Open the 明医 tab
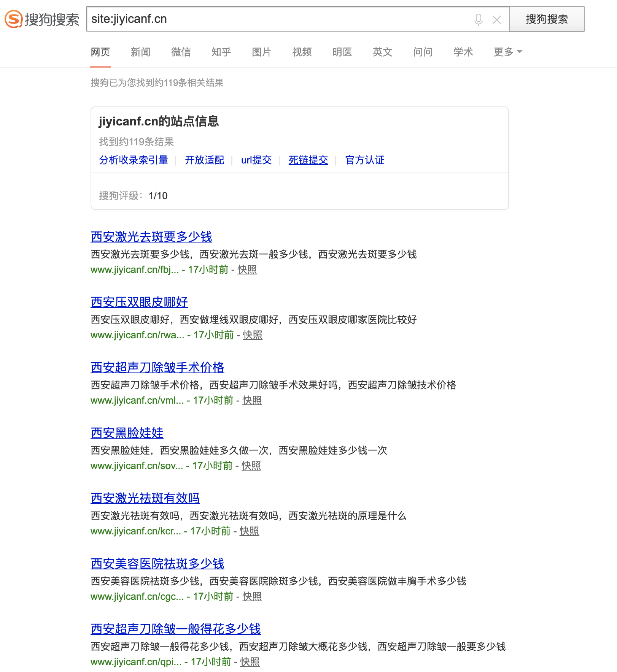 (342, 52)
